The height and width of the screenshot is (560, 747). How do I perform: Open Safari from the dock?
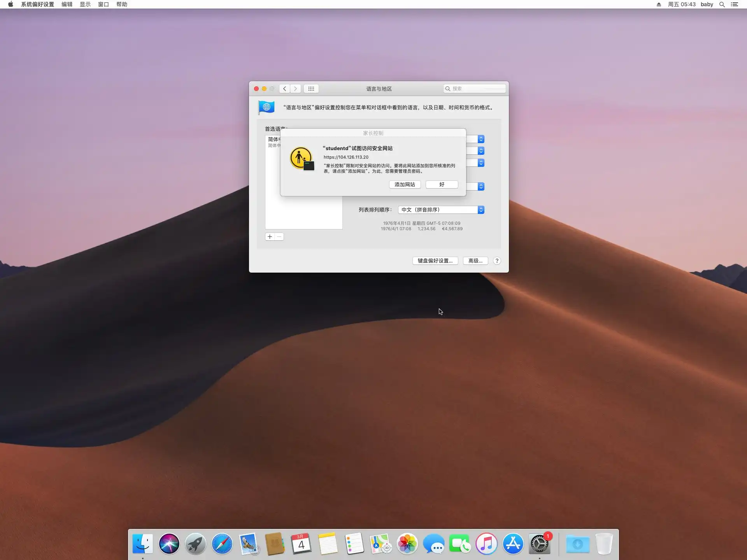click(222, 543)
